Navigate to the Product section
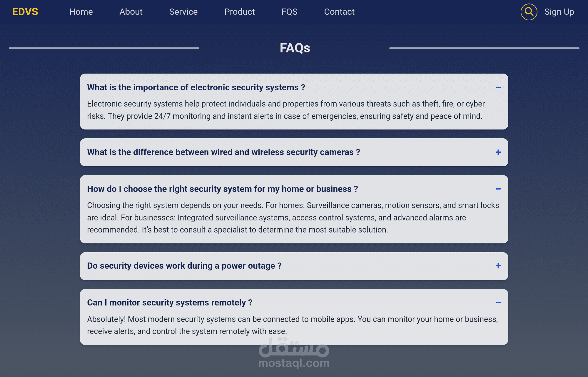Image resolution: width=588 pixels, height=377 pixels. click(x=239, y=12)
